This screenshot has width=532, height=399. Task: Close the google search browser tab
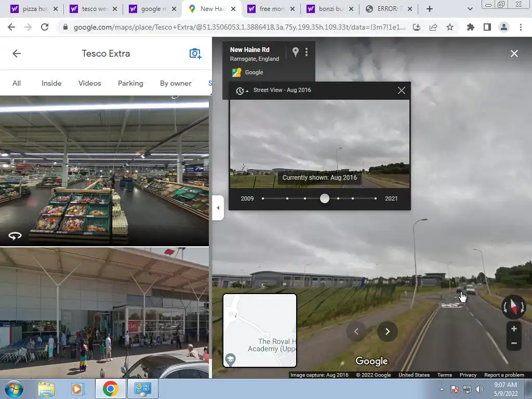[x=174, y=9]
